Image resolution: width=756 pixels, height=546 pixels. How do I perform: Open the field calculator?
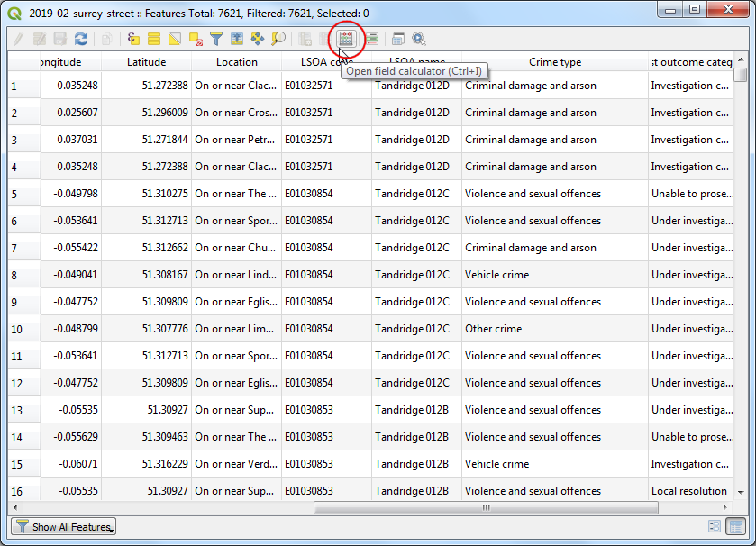click(346, 39)
